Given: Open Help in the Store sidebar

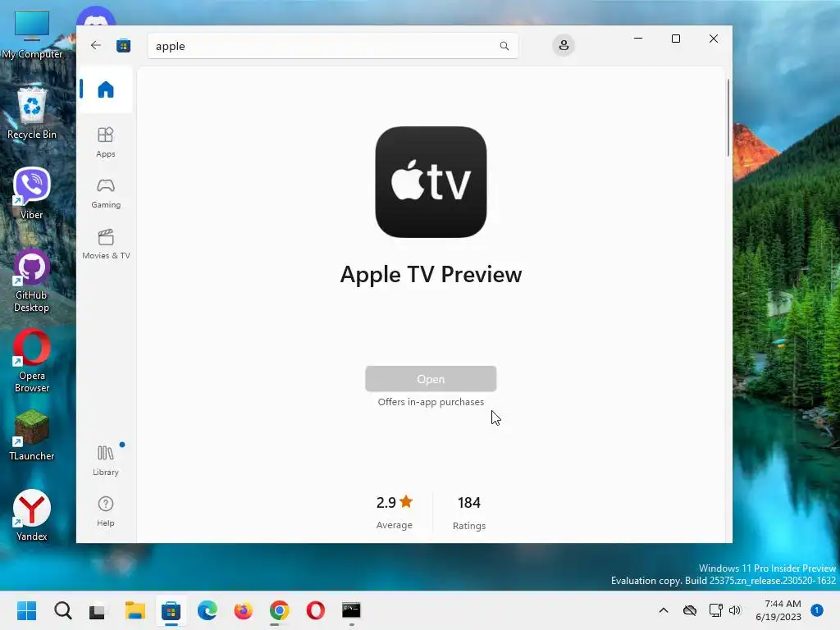Looking at the screenshot, I should (x=106, y=512).
